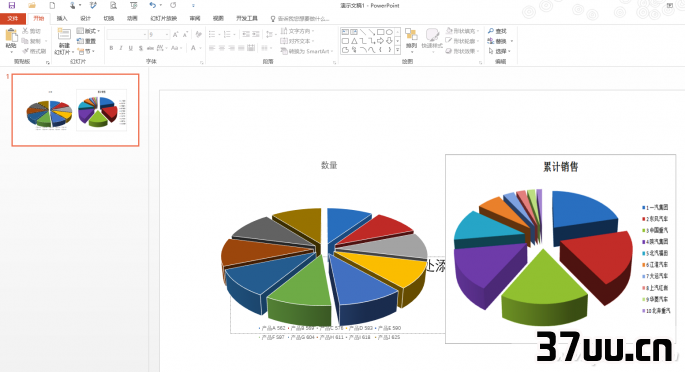
Task: Toggle Bold formatting button
Action: point(111,48)
